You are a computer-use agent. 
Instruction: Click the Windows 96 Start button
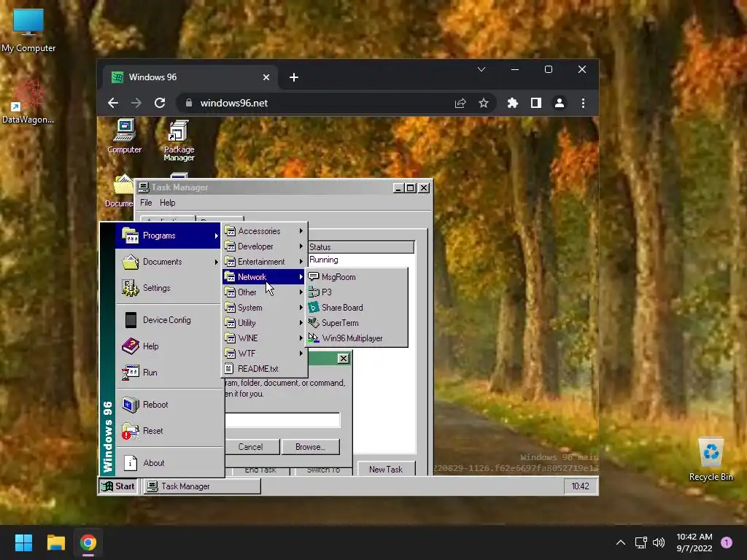tap(118, 486)
